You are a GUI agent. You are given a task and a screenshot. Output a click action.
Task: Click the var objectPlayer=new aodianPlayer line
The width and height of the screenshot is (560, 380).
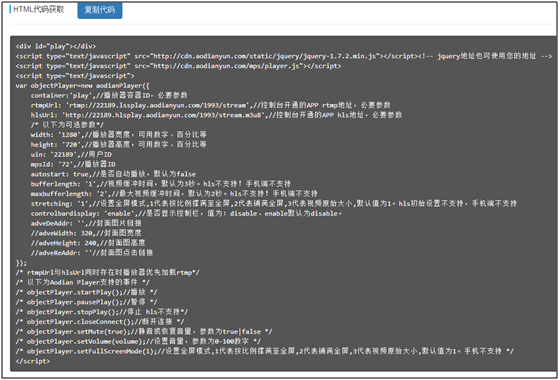[x=82, y=86]
